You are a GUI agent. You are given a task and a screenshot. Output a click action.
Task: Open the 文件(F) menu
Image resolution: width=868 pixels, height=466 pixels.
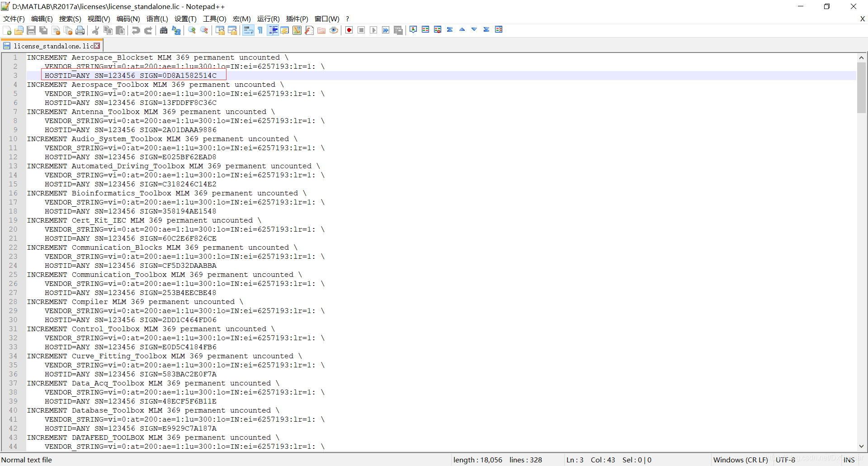click(14, 19)
